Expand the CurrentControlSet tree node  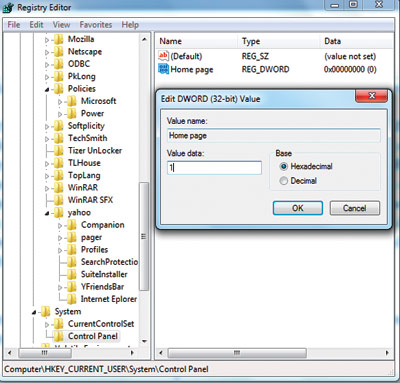tap(47, 324)
